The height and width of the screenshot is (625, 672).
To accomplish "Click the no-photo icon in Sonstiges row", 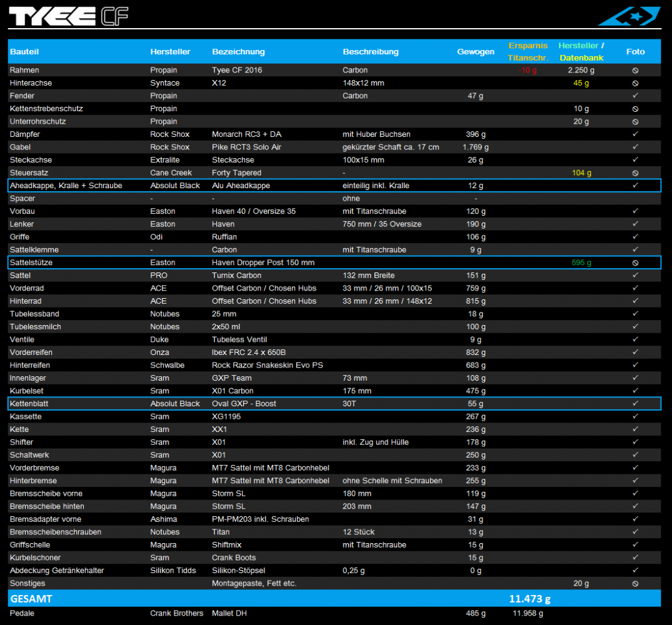I will (x=635, y=584).
